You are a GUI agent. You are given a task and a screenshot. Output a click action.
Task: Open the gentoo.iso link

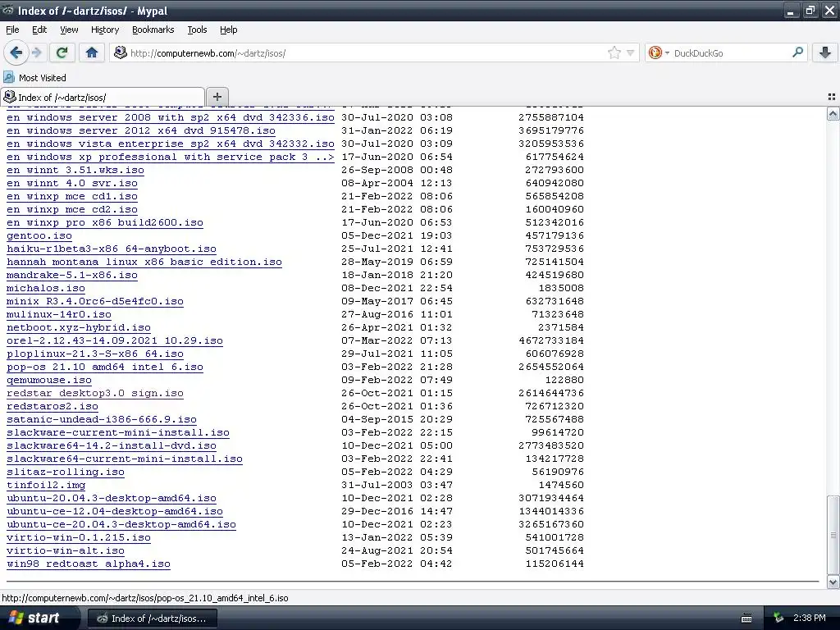[x=39, y=235]
